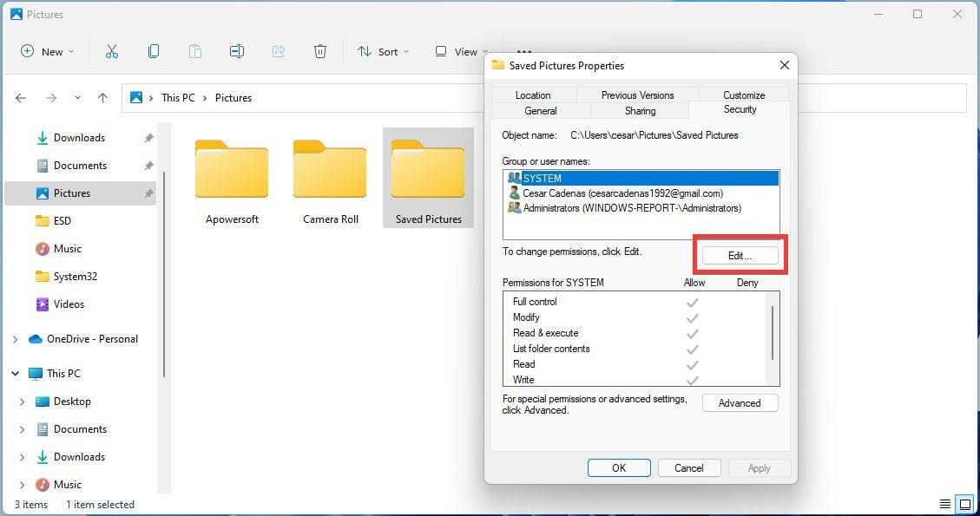Click the Share icon in toolbar
Viewport: 980px width, 516px height.
pyautogui.click(x=278, y=51)
